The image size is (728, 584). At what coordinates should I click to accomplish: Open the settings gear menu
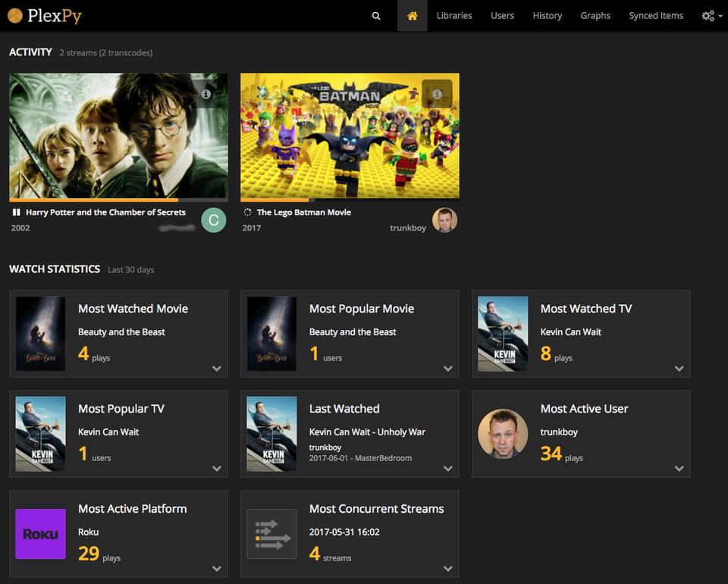(x=711, y=16)
